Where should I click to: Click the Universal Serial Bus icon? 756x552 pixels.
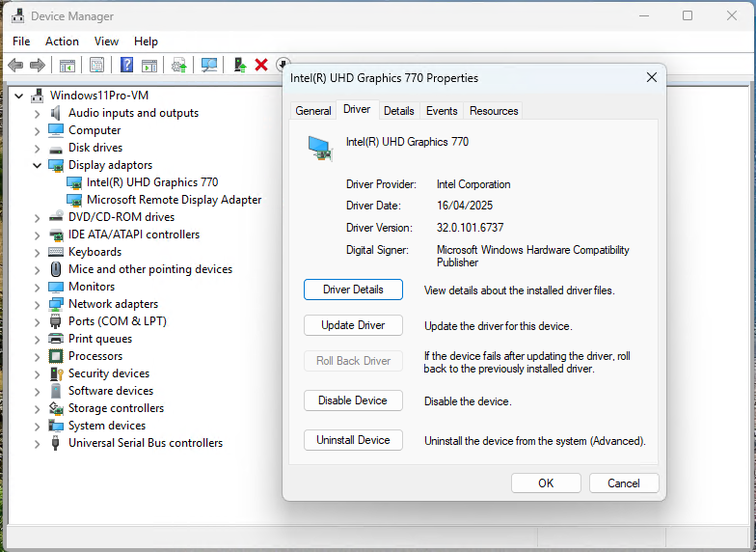pyautogui.click(x=56, y=443)
